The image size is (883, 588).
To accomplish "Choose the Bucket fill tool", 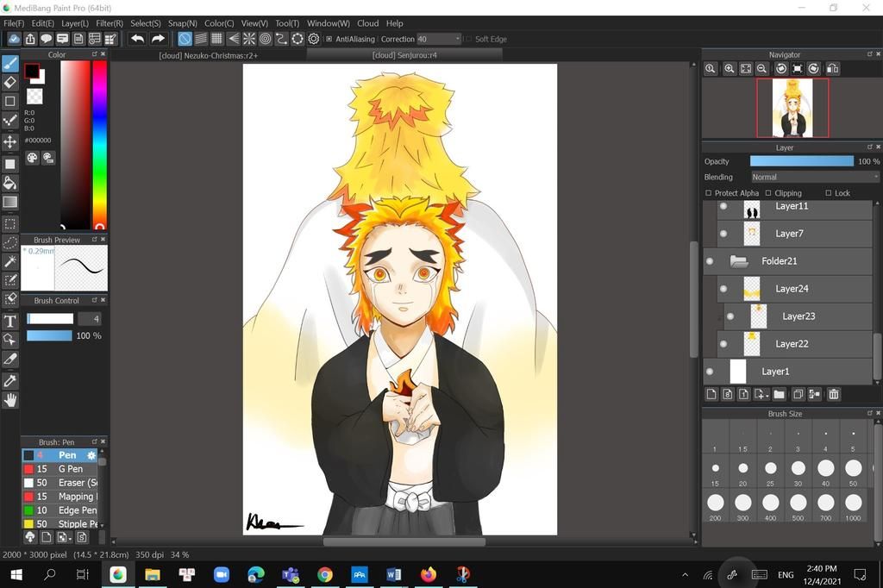I will point(10,183).
